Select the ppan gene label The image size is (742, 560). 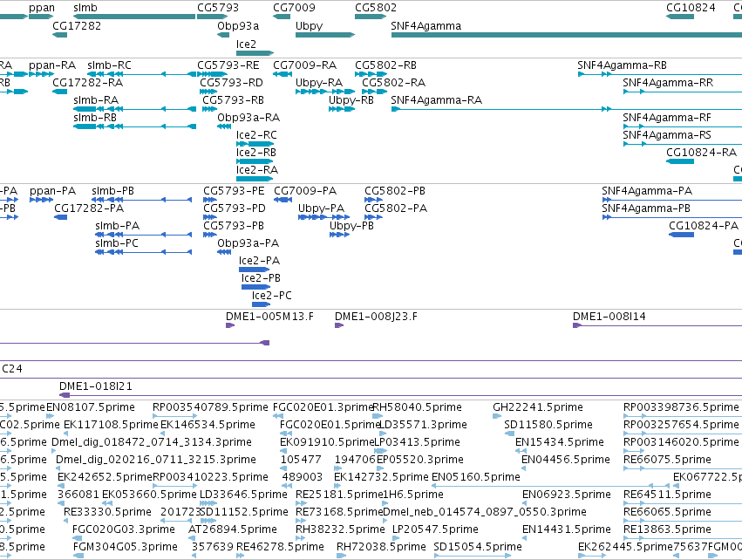click(x=42, y=8)
